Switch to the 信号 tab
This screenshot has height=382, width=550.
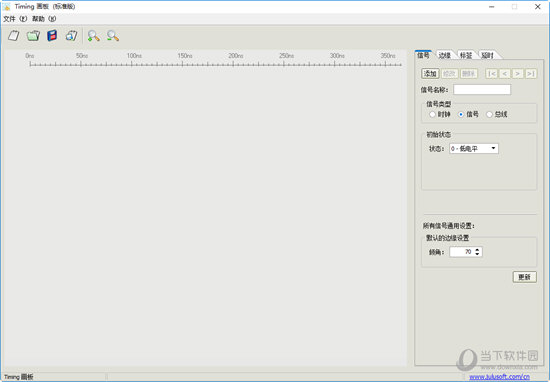[423, 55]
